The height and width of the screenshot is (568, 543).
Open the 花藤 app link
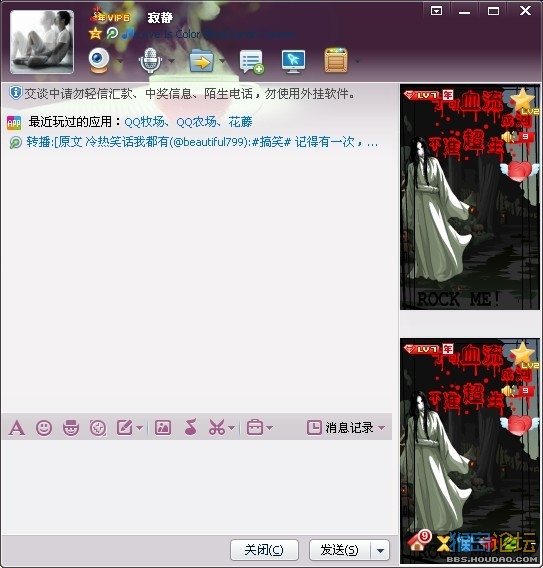click(240, 122)
